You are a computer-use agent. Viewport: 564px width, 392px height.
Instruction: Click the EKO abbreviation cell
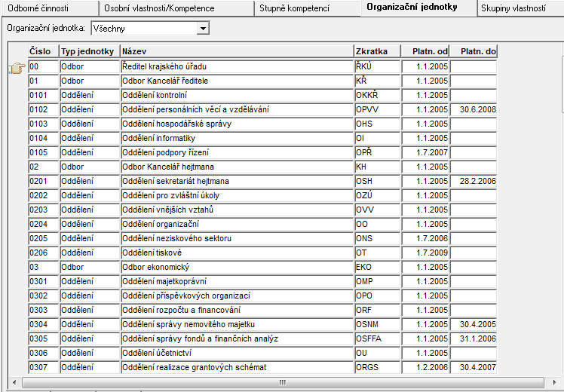(x=377, y=267)
